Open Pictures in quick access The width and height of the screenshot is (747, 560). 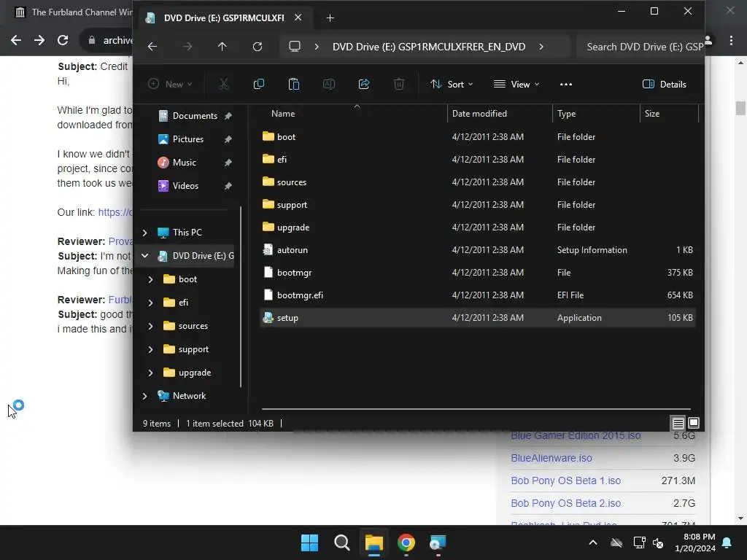coord(188,139)
